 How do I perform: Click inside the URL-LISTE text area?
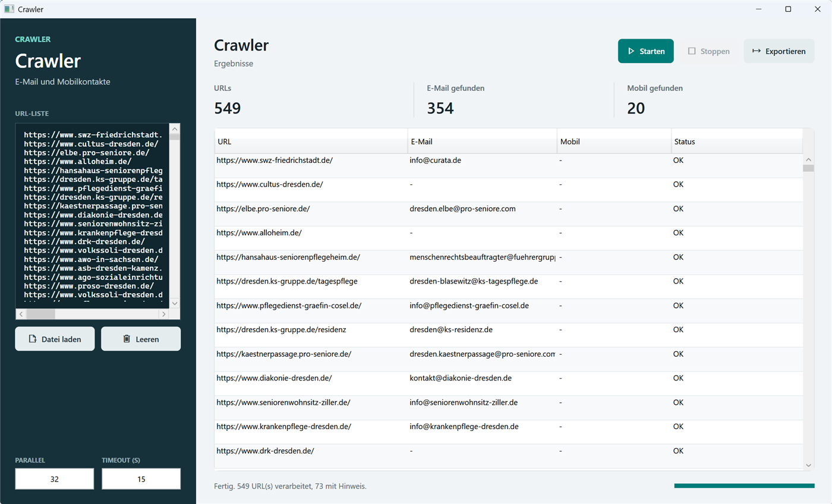pos(92,215)
